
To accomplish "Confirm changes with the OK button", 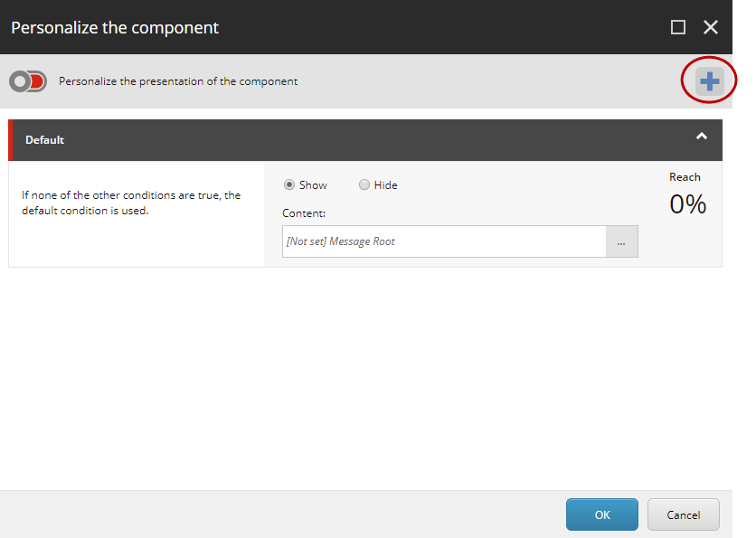I will click(602, 514).
